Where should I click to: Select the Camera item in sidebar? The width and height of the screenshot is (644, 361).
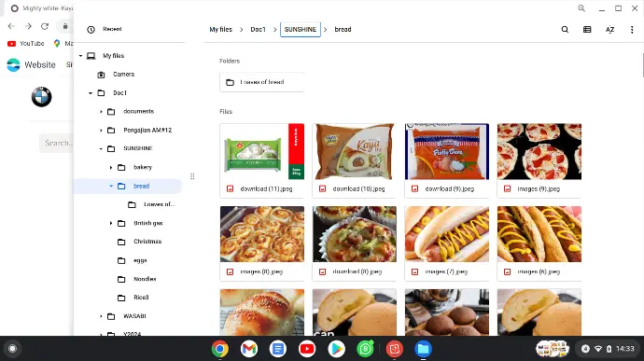pos(123,75)
